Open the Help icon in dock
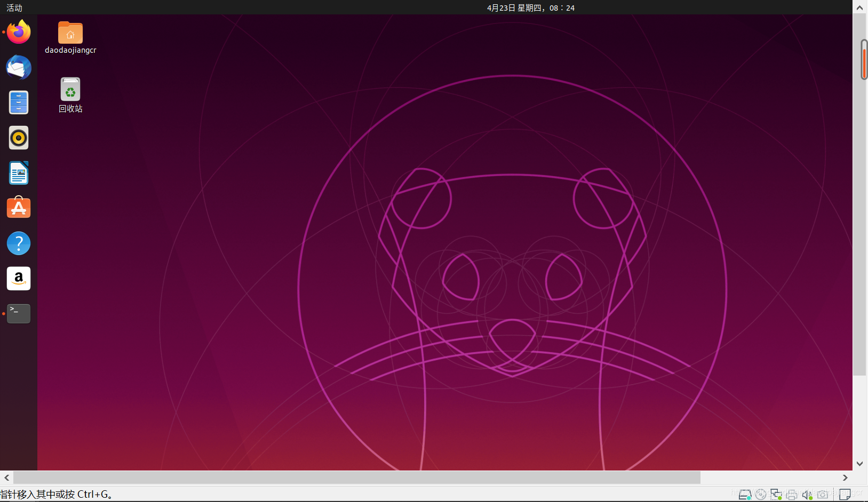The image size is (868, 502). coord(19,243)
